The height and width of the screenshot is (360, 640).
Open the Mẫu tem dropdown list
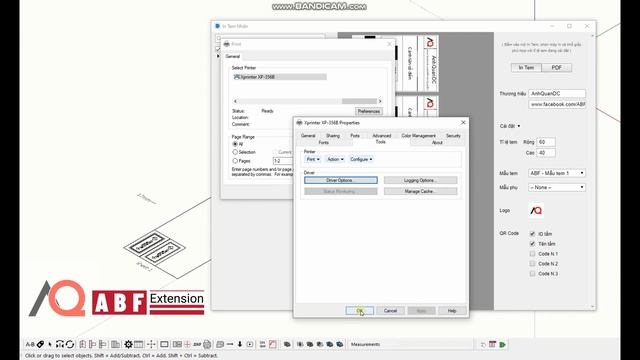point(557,173)
